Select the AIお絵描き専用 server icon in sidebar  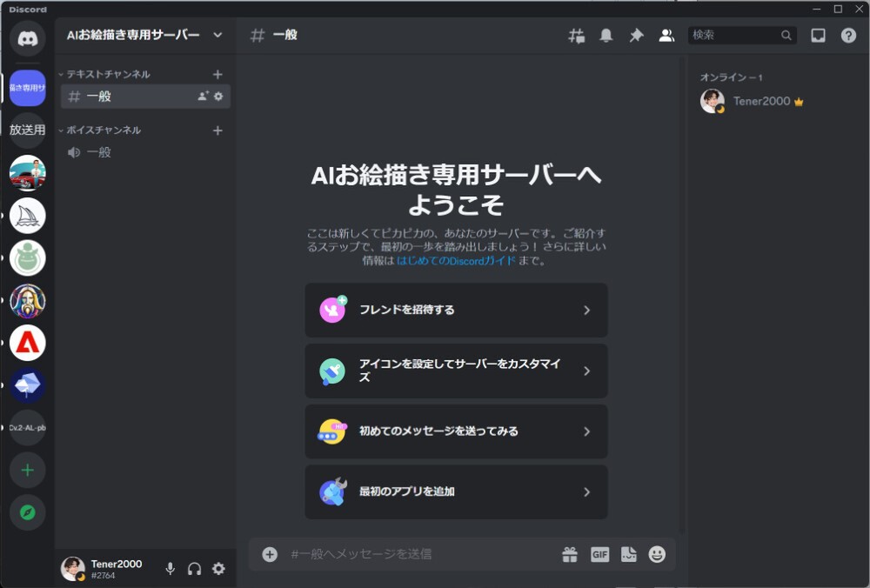tap(27, 88)
